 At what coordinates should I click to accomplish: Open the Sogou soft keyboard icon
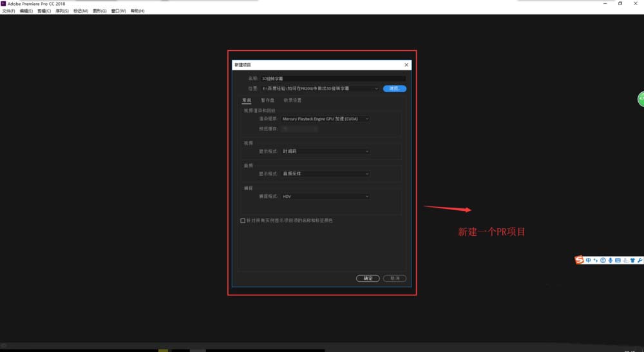point(618,260)
